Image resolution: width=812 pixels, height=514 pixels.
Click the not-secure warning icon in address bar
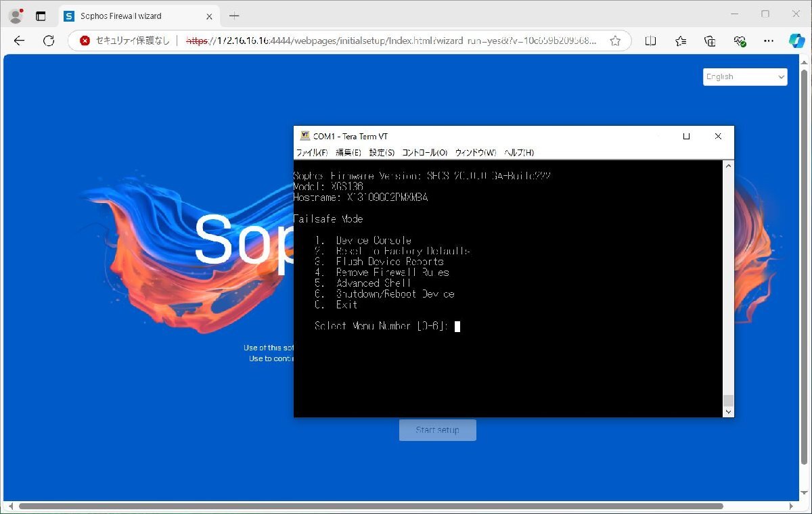[x=85, y=41]
